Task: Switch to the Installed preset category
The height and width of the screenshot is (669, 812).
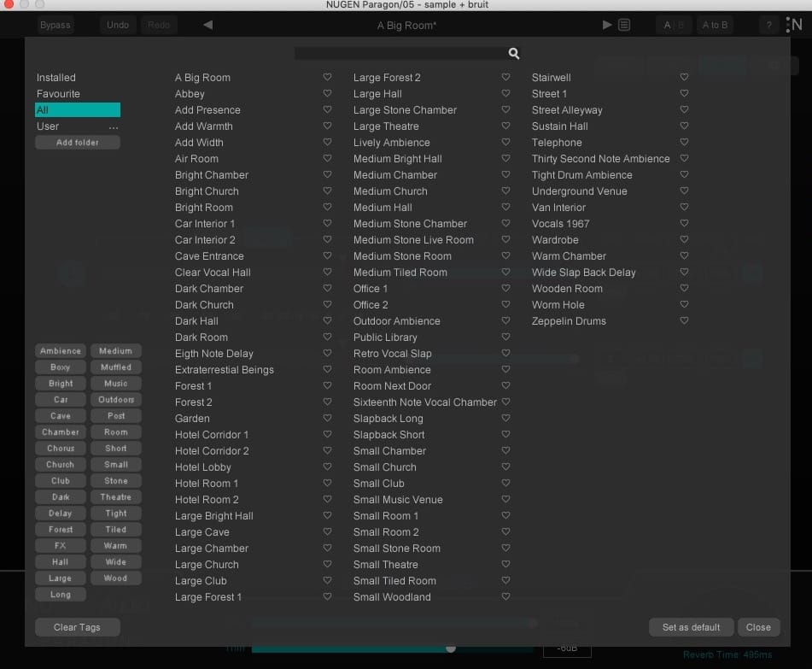Action: tap(56, 77)
